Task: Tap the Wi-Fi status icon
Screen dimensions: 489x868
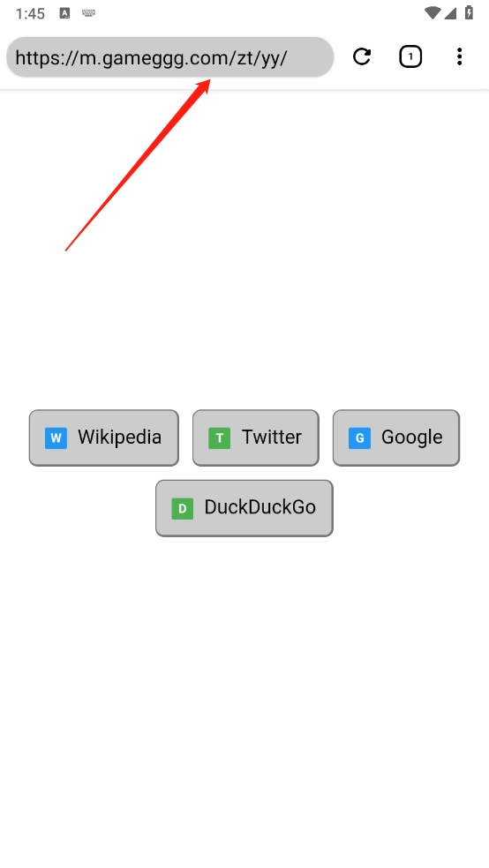Action: coord(432,12)
